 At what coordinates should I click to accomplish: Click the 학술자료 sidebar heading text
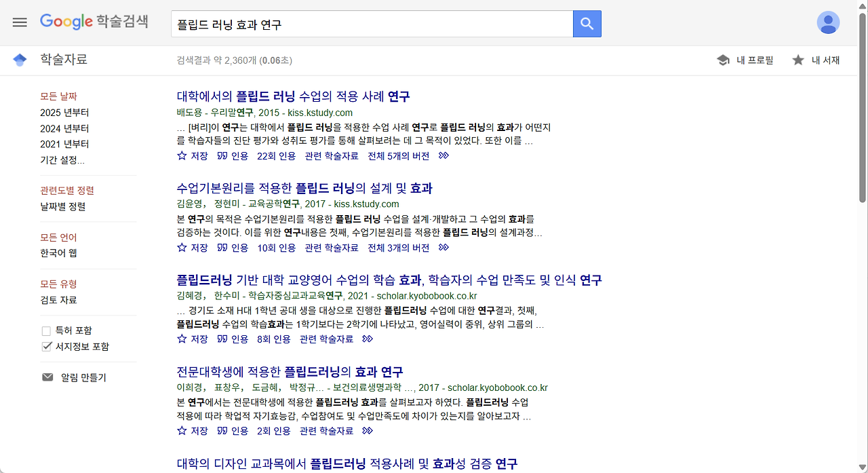coord(64,60)
